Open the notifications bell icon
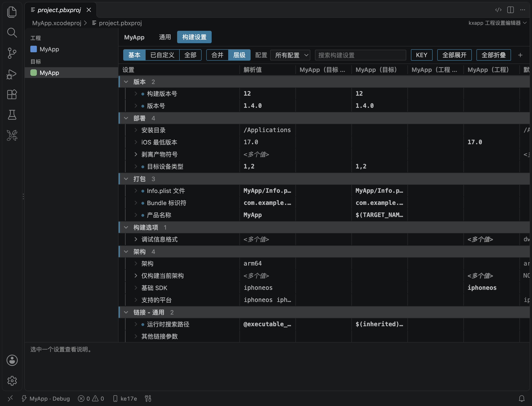Screen dimensions: 532x406 click(x=521, y=399)
